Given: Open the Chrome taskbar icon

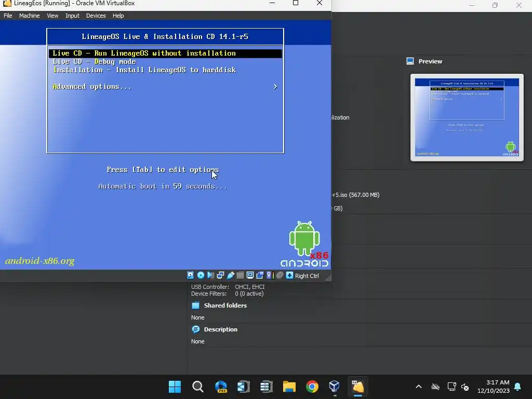Looking at the screenshot, I should [x=312, y=387].
